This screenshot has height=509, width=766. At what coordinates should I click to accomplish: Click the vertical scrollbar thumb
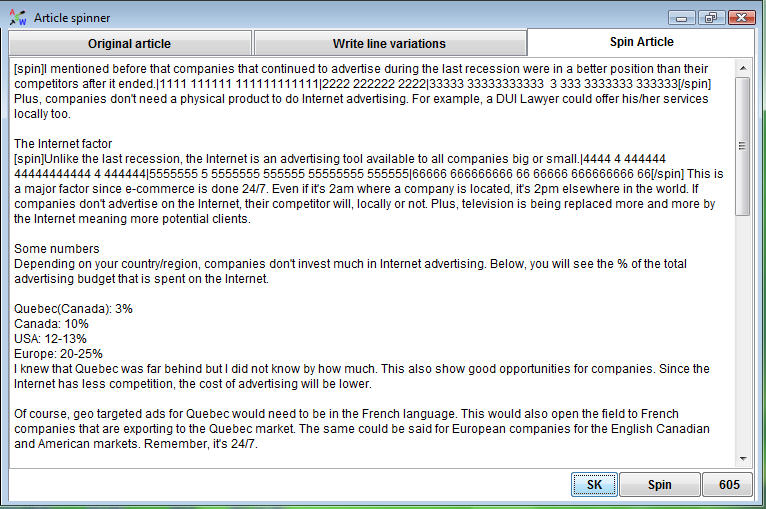pos(743,146)
